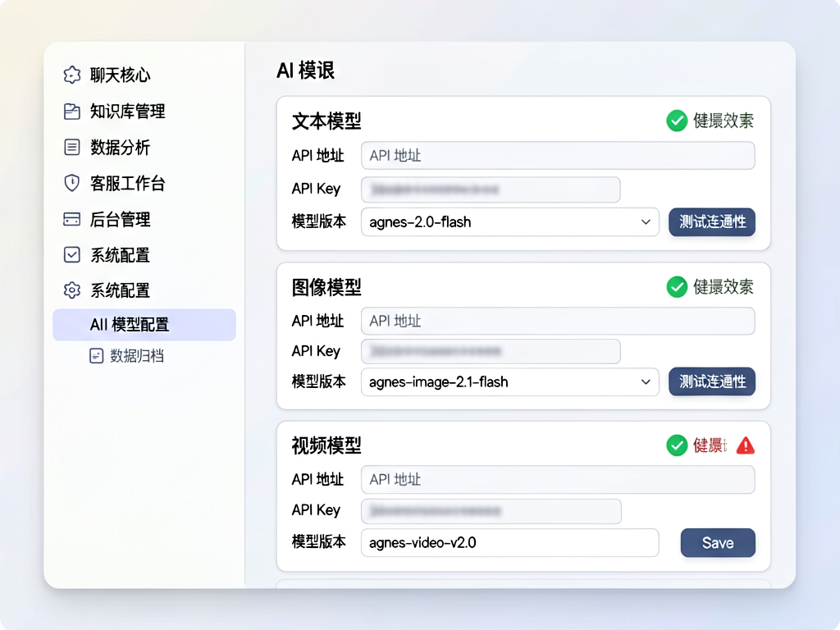Viewport: 840px width, 630px height.
Task: Click the red status text in 视频模型 card
Action: (710, 445)
